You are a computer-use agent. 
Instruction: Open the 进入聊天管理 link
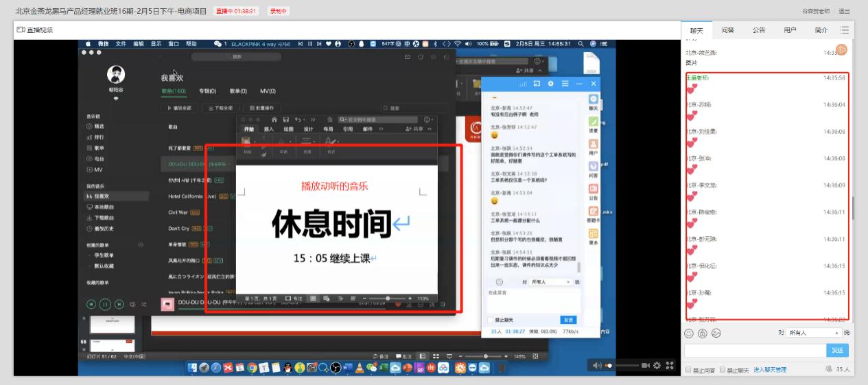pos(769,370)
